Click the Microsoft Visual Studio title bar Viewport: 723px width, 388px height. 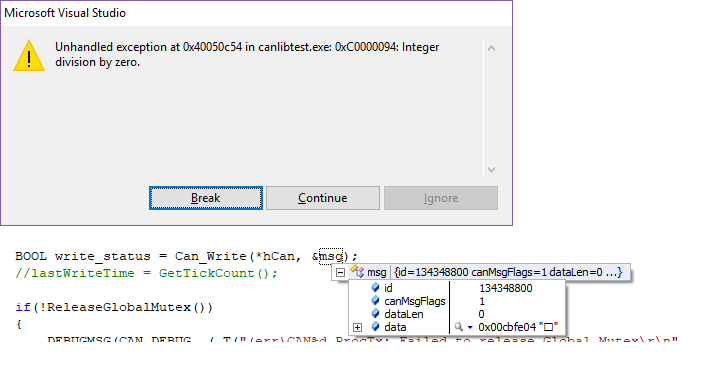[x=256, y=13]
